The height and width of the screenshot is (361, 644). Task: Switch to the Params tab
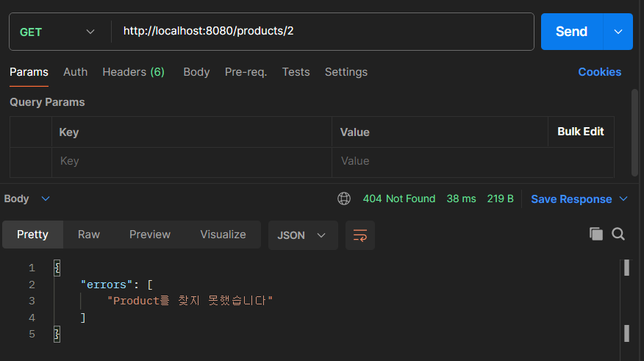click(x=29, y=72)
